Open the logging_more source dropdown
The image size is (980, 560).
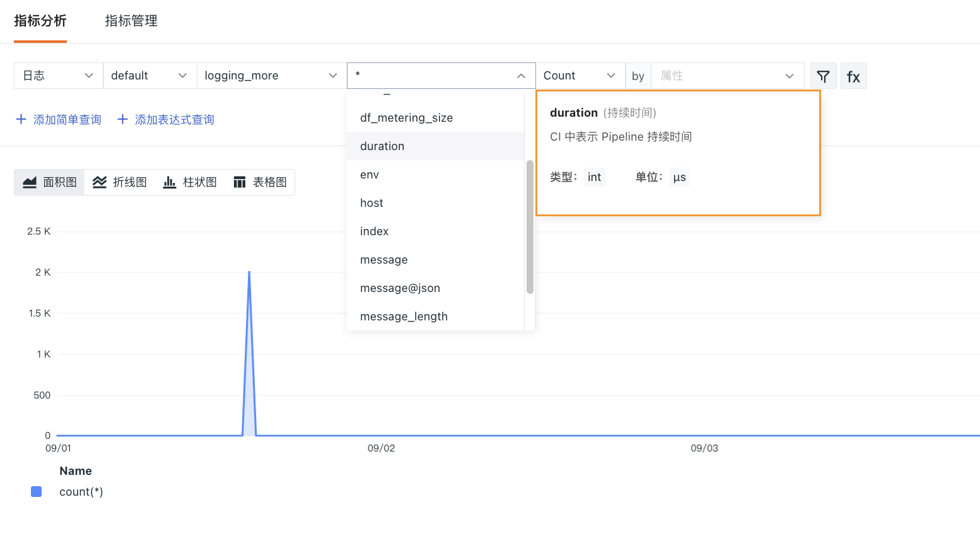(272, 76)
